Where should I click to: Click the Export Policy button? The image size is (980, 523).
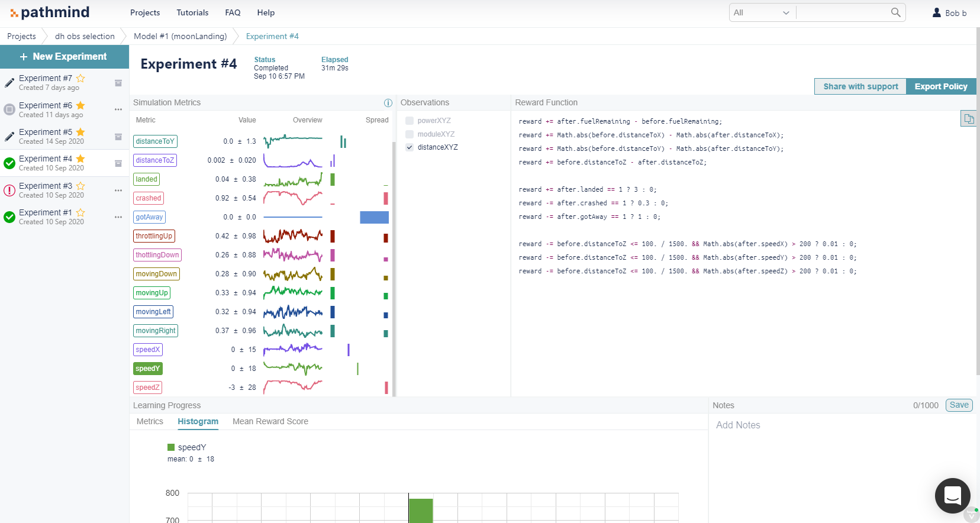[941, 86]
